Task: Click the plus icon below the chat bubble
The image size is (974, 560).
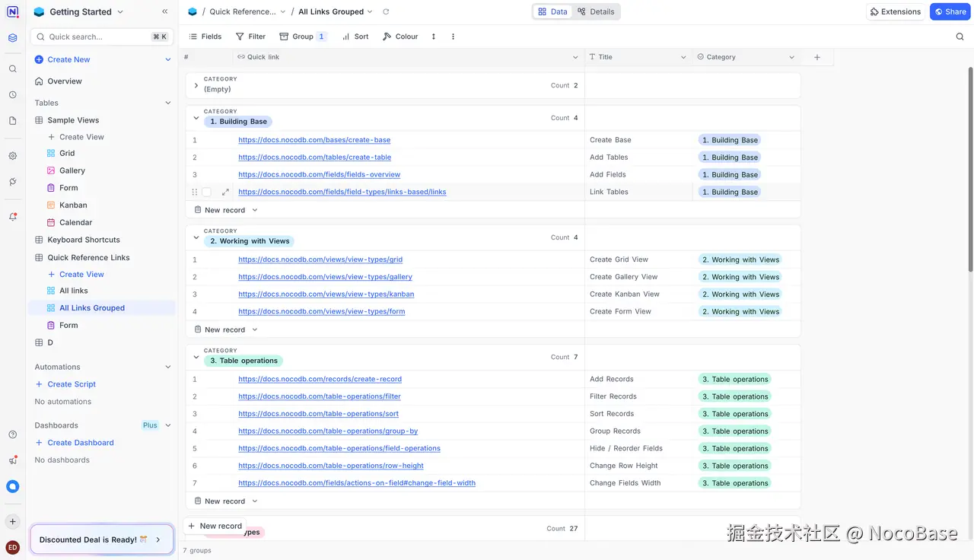Action: 12,522
